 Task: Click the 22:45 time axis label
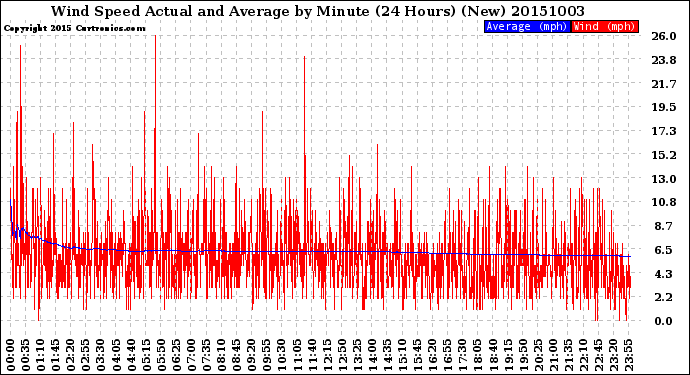[598, 355]
